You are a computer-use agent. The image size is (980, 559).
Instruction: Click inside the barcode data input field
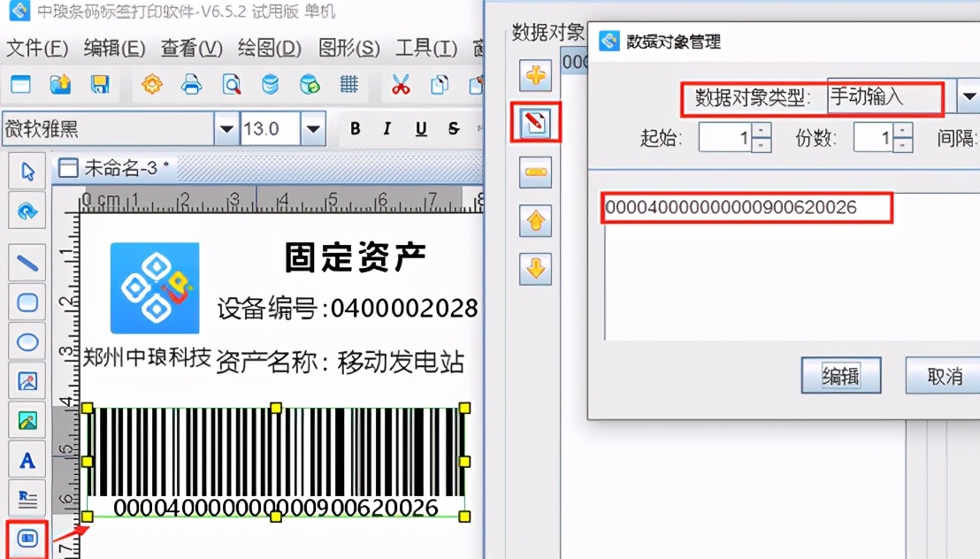[746, 210]
